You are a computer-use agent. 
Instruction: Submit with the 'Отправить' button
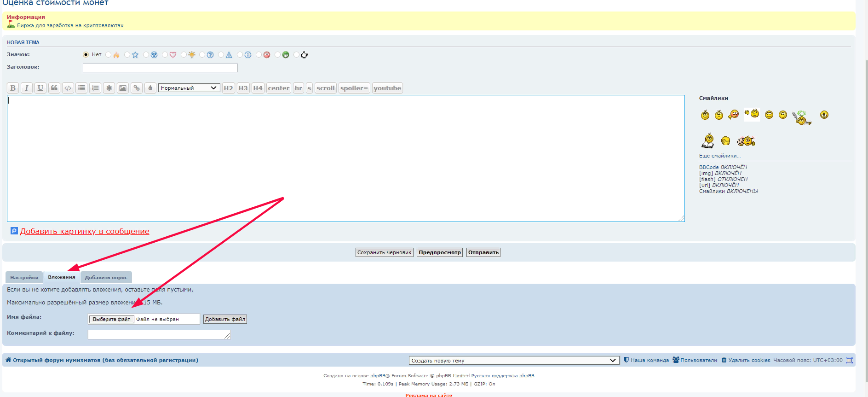pyautogui.click(x=483, y=252)
